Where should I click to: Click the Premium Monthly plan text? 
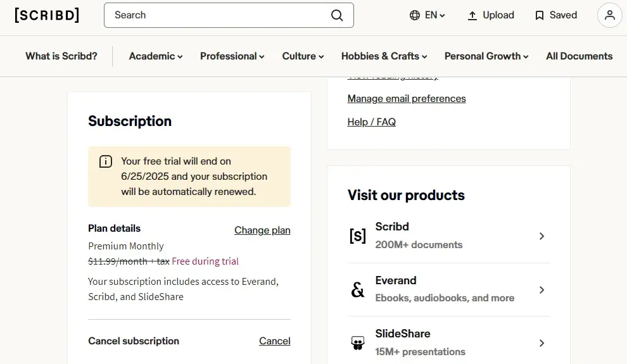(126, 246)
